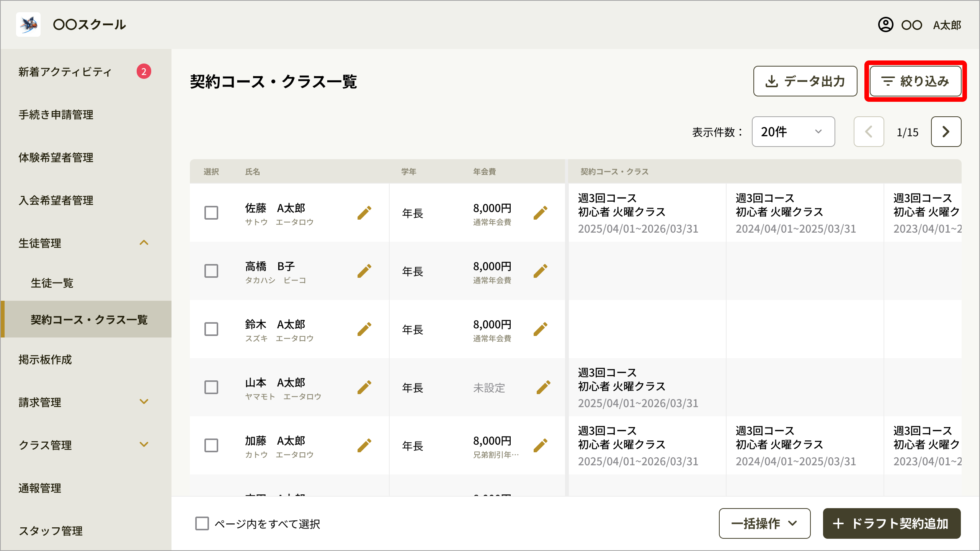This screenshot has width=980, height=551.
Task: Open the 表示件数 20件 dropdown
Action: pos(794,132)
